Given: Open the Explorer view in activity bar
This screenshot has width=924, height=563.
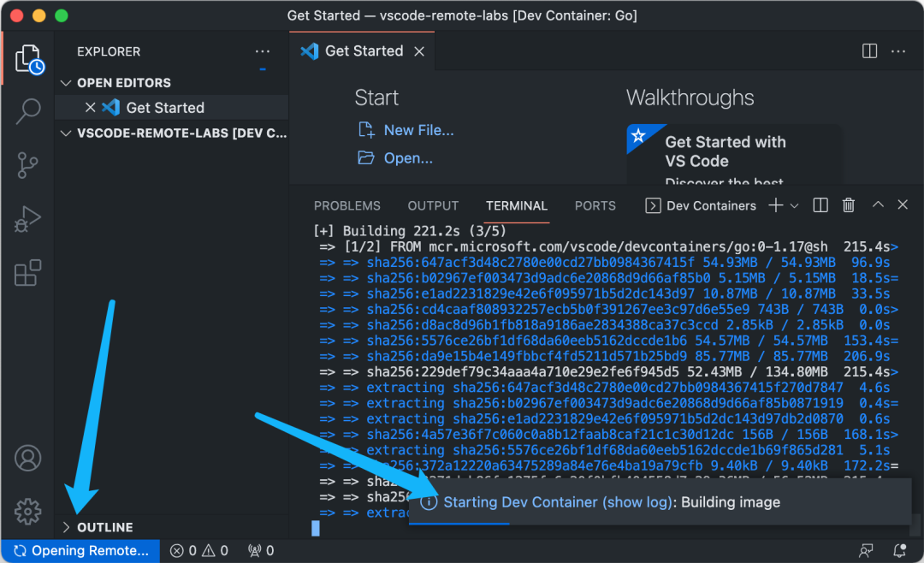Looking at the screenshot, I should click(x=29, y=59).
